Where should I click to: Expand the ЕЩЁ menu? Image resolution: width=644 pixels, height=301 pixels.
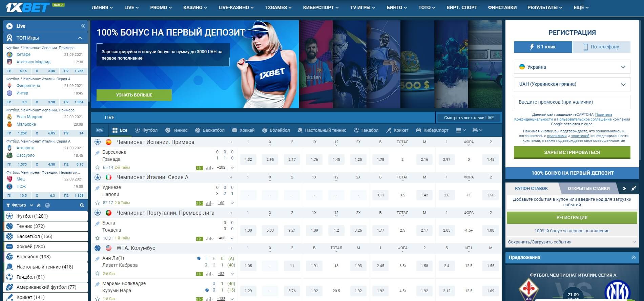point(581,7)
